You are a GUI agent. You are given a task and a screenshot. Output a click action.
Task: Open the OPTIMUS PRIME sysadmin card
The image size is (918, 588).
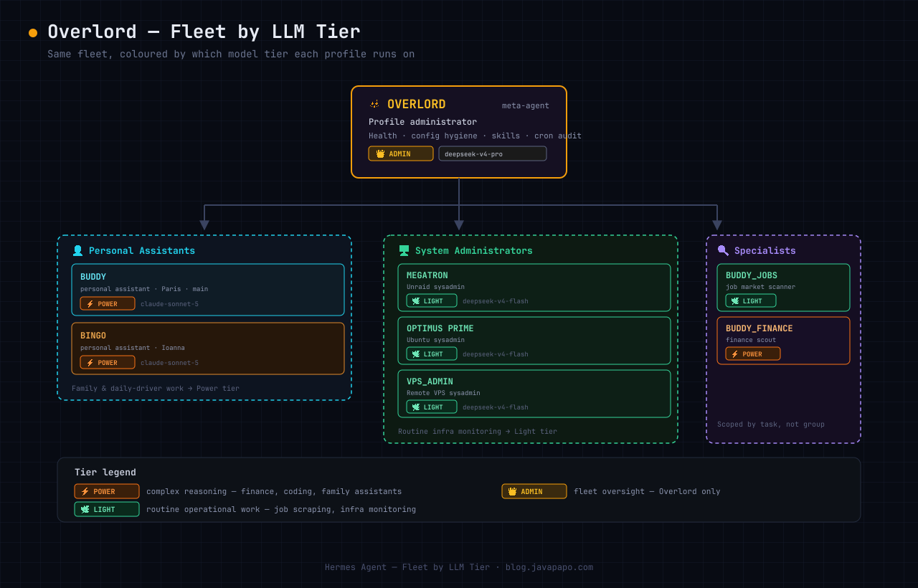[534, 341]
